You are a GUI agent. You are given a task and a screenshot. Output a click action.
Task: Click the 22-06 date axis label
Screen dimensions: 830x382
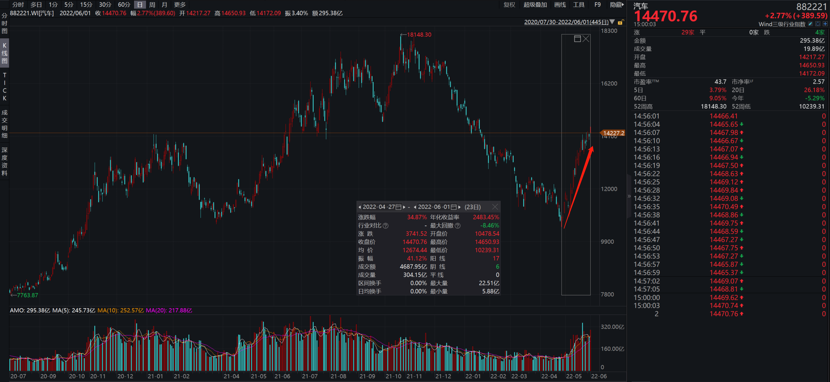[600, 376]
